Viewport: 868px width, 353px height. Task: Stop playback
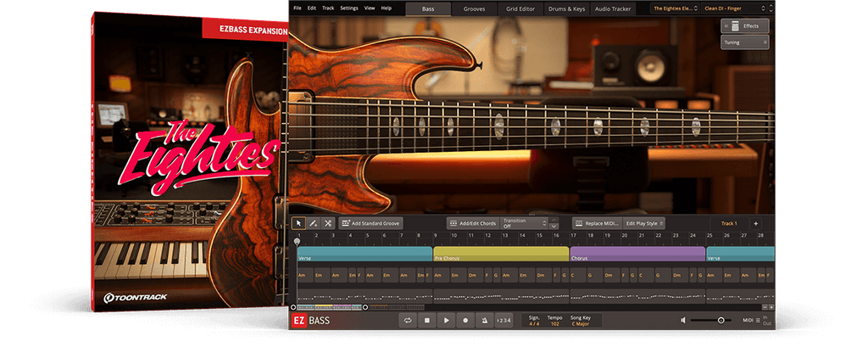pyautogui.click(x=427, y=320)
